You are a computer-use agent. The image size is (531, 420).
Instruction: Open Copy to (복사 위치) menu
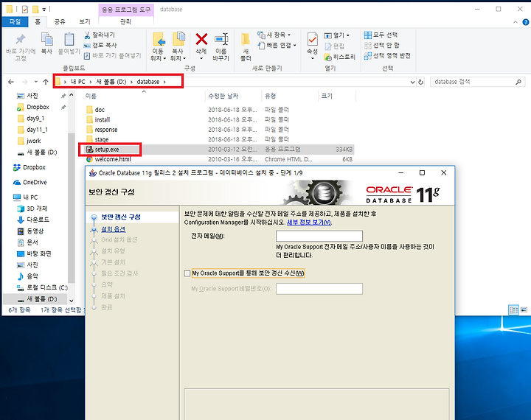(178, 46)
